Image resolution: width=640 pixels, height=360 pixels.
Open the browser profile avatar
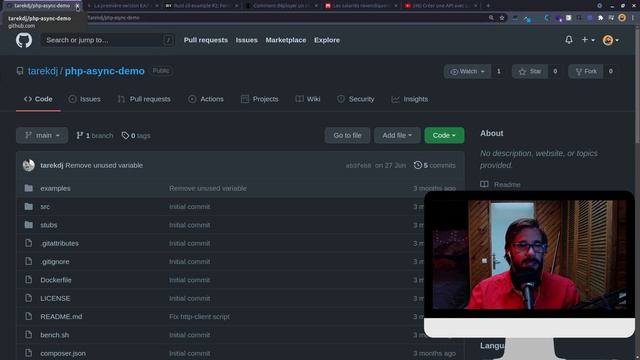pyautogui.click(x=622, y=18)
